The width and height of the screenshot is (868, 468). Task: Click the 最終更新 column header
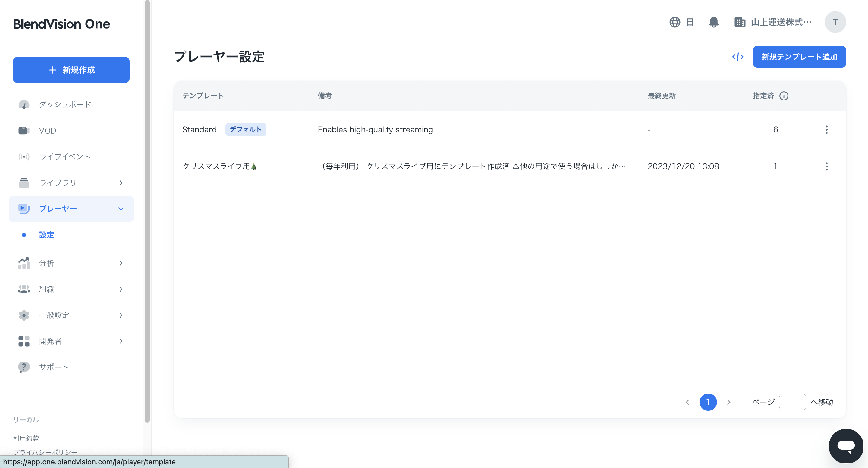(x=662, y=96)
